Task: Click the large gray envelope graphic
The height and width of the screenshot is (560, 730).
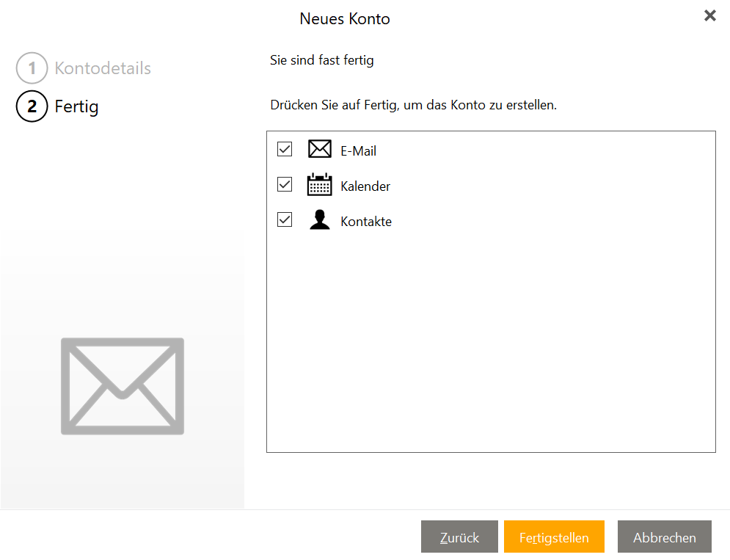Action: point(122,385)
